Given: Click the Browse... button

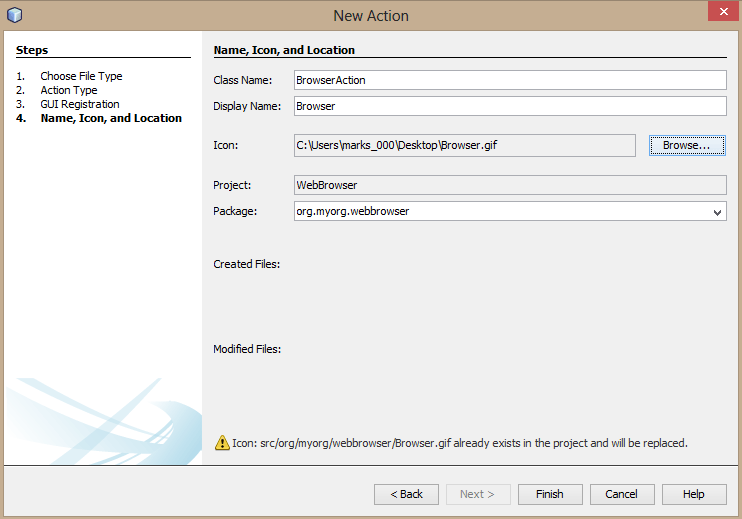Looking at the screenshot, I should pyautogui.click(x=687, y=145).
